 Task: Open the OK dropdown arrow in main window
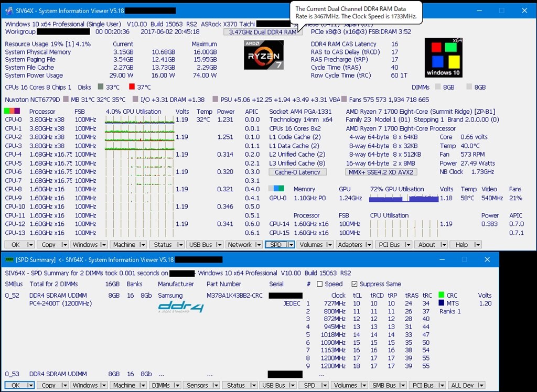coord(30,244)
